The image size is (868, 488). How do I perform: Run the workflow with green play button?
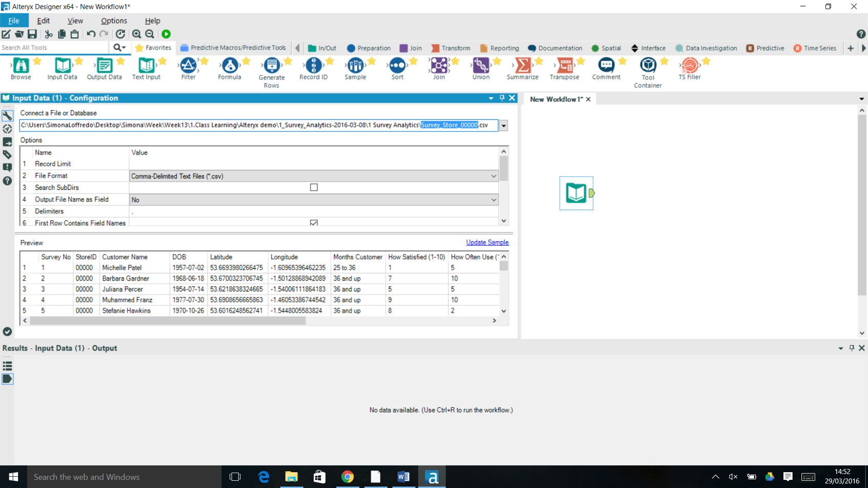pyautogui.click(x=166, y=34)
